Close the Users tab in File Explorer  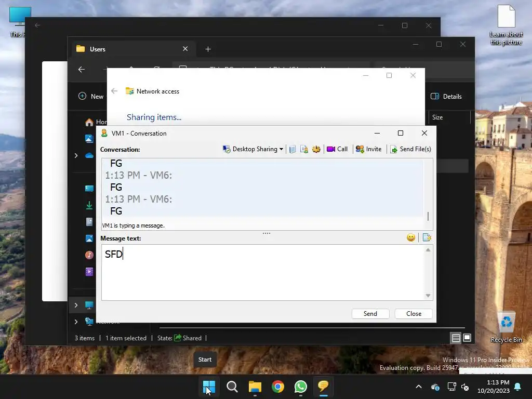coord(185,49)
